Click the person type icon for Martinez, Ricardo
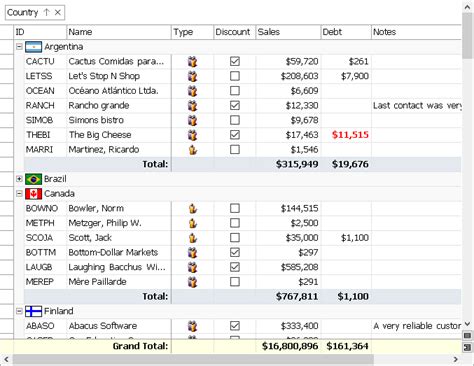Image resolution: width=474 pixels, height=366 pixels. coord(193,150)
